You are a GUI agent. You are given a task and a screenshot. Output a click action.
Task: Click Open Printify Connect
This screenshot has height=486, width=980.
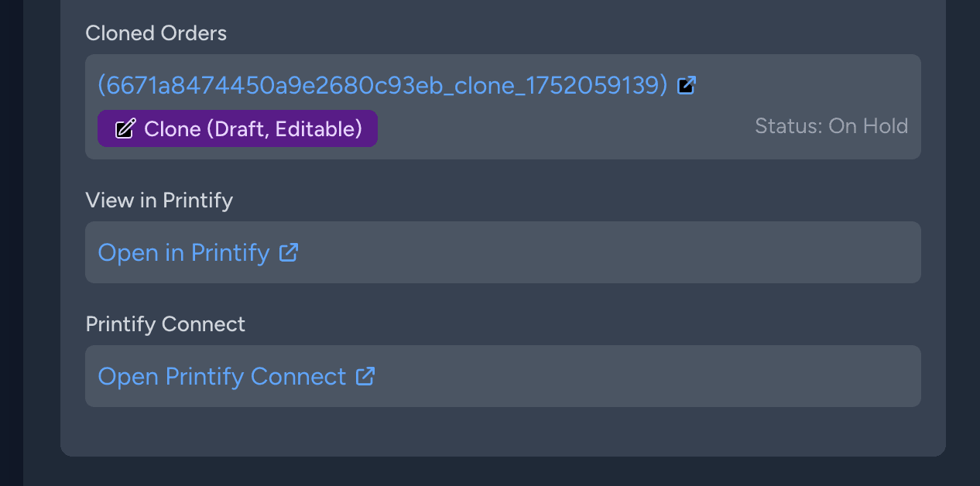(222, 376)
